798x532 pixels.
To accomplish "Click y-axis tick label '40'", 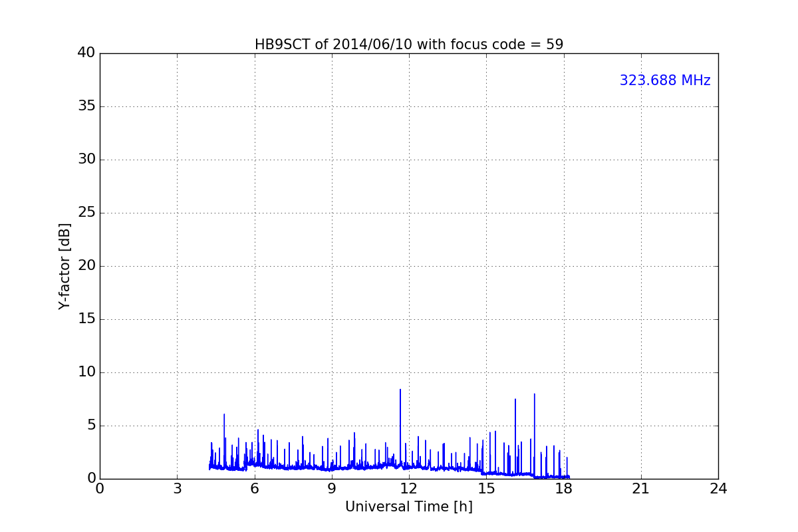I will click(86, 53).
